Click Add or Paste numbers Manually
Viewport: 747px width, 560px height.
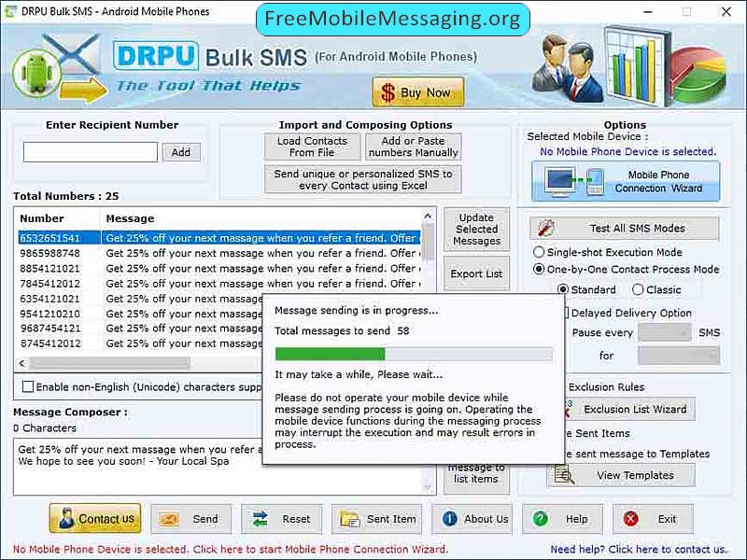pos(413,147)
